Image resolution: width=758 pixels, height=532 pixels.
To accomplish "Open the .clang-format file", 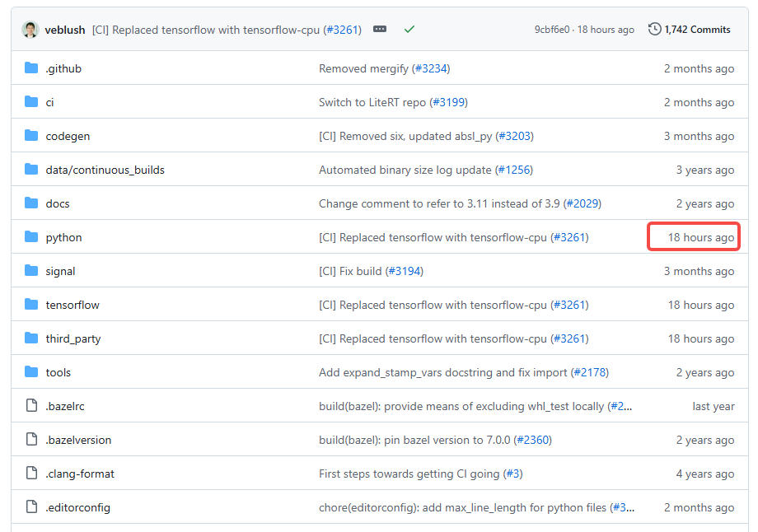I will (x=80, y=474).
